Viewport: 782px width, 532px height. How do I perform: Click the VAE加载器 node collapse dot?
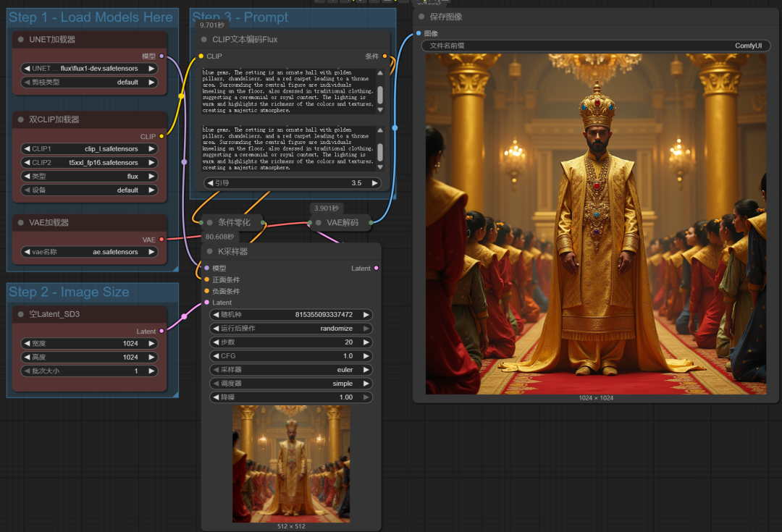[21, 223]
